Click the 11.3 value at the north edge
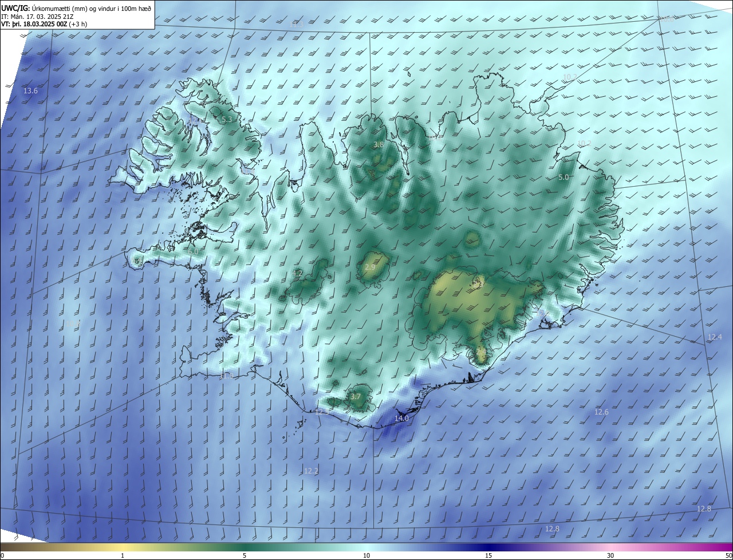 (x=297, y=24)
